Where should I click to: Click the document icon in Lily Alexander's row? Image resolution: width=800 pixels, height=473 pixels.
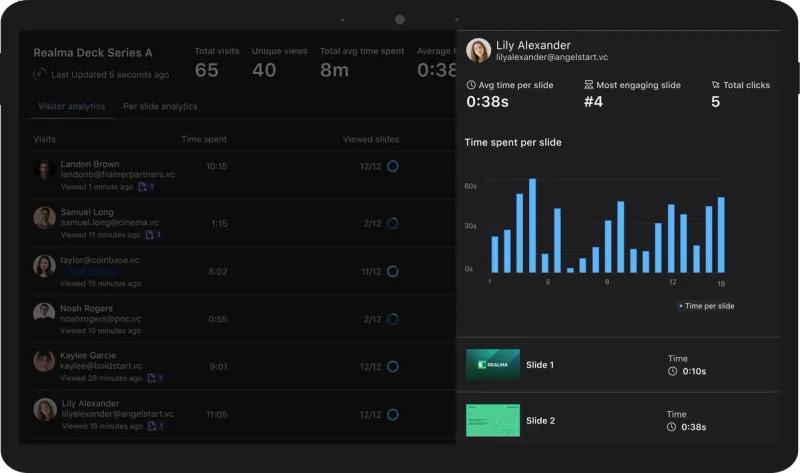point(152,426)
